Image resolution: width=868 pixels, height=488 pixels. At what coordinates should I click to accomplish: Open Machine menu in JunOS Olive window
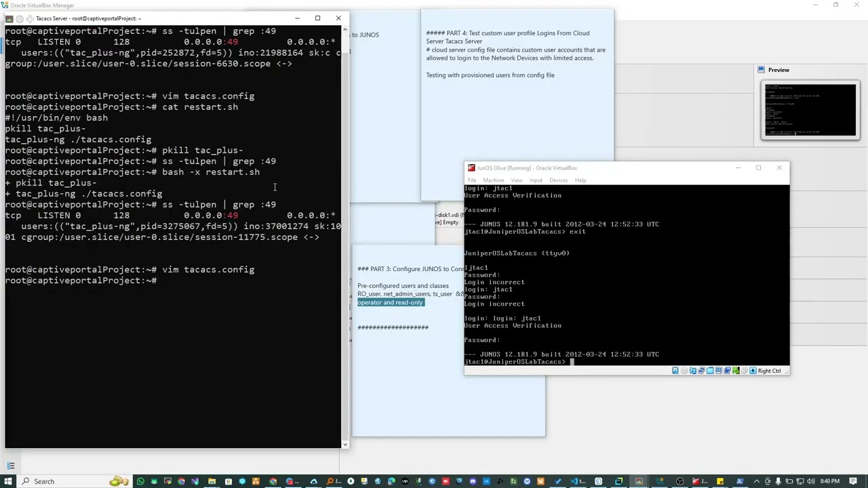click(493, 180)
